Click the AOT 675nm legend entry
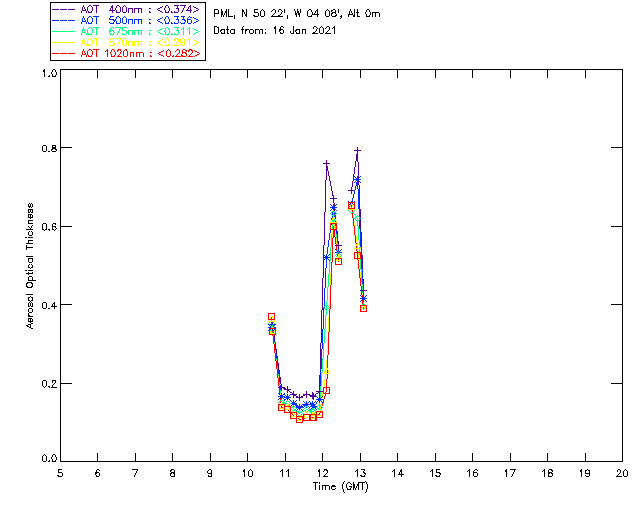 (126, 31)
